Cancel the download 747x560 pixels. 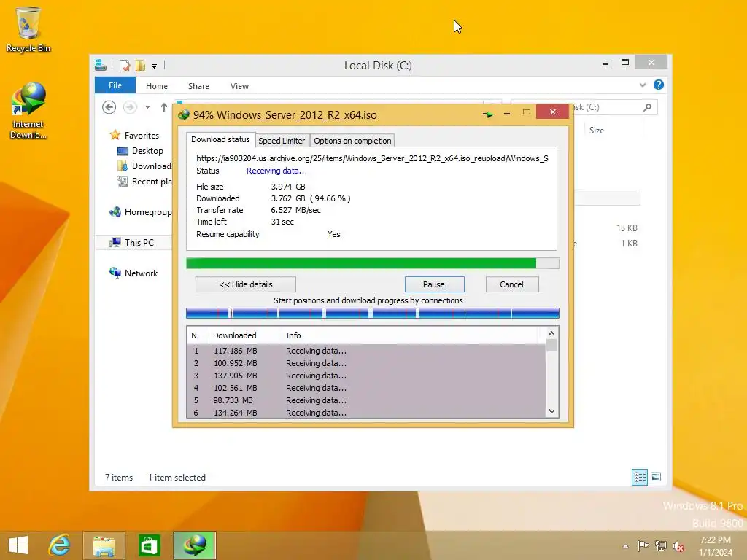tap(511, 284)
